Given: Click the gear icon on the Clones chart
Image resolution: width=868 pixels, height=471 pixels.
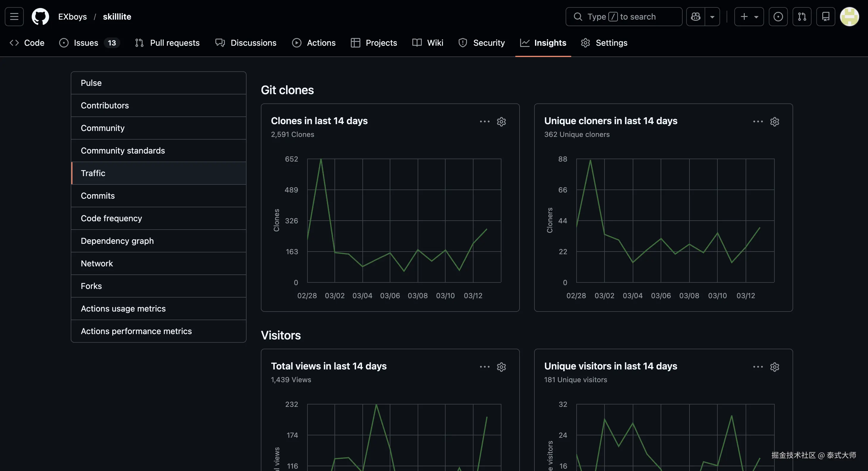Looking at the screenshot, I should [501, 122].
